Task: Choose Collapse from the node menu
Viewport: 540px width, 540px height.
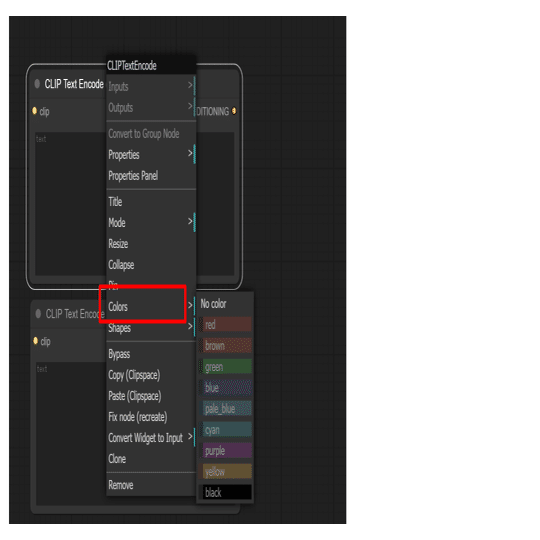Action: [151, 264]
